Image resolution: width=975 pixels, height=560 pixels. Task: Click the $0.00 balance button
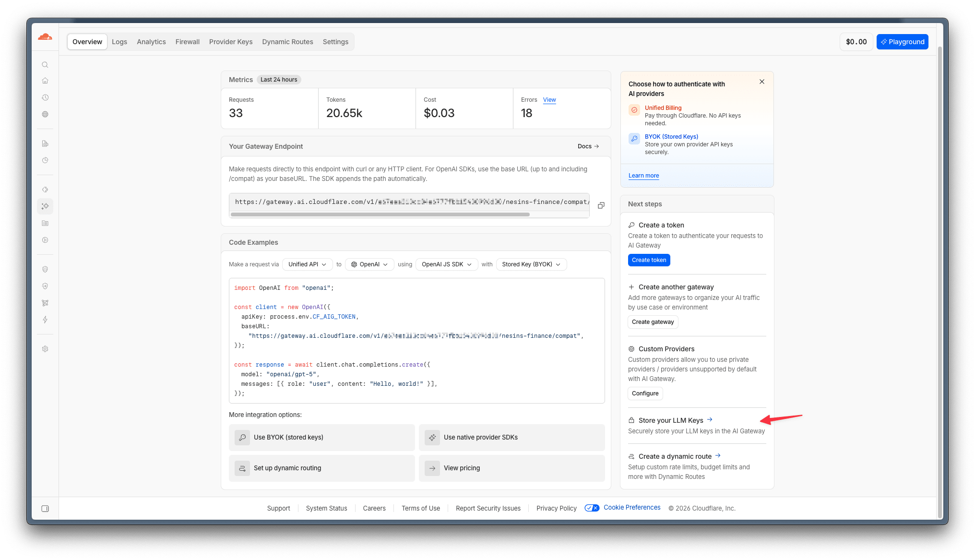coord(856,42)
